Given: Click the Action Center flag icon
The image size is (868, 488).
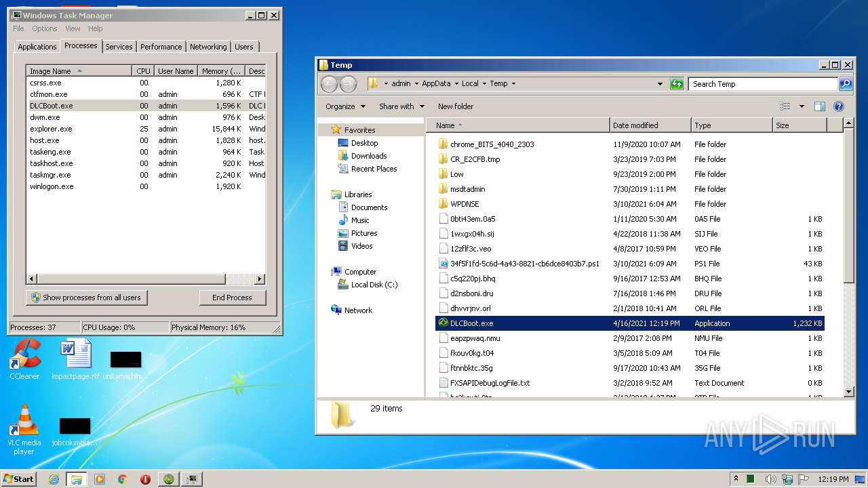Looking at the screenshot, I should pyautogui.click(x=804, y=479).
